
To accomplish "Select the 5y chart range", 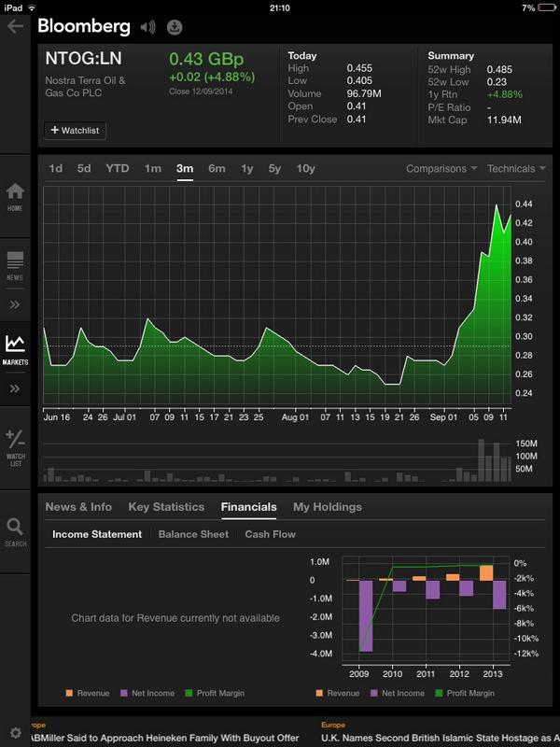I will point(274,169).
